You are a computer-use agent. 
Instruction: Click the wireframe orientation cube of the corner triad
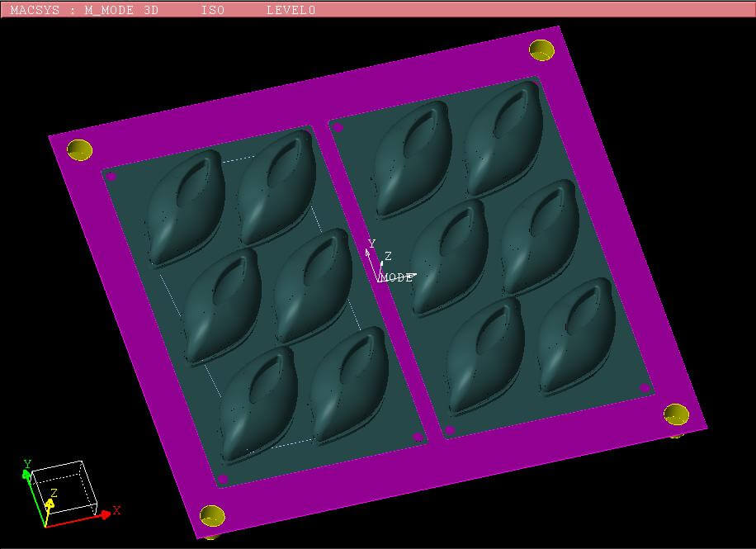(x=64, y=488)
